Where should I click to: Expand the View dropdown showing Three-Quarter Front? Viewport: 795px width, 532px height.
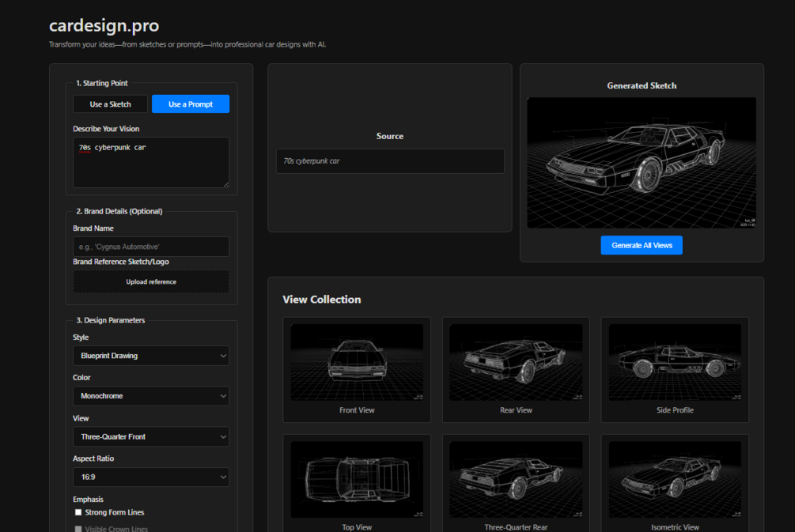click(x=151, y=436)
